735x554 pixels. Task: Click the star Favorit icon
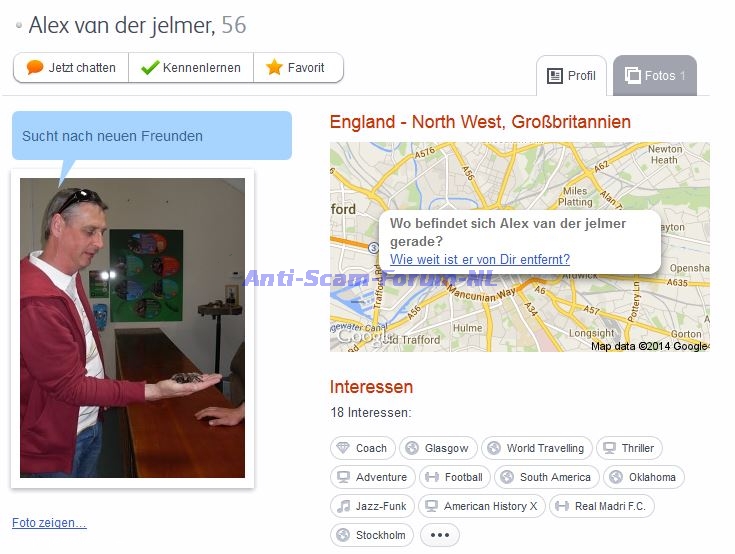coord(274,68)
